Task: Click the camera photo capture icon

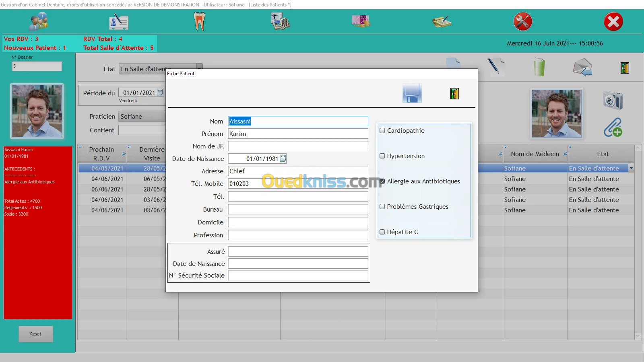Action: pos(613,100)
